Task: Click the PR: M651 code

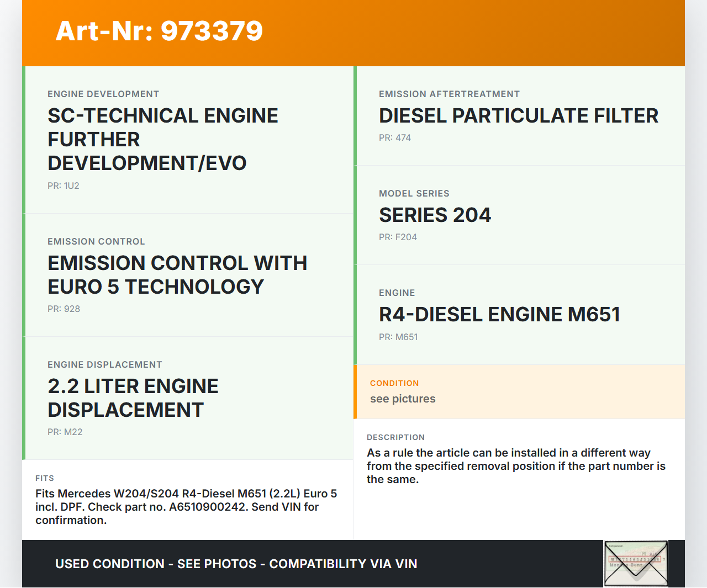Action: (398, 337)
